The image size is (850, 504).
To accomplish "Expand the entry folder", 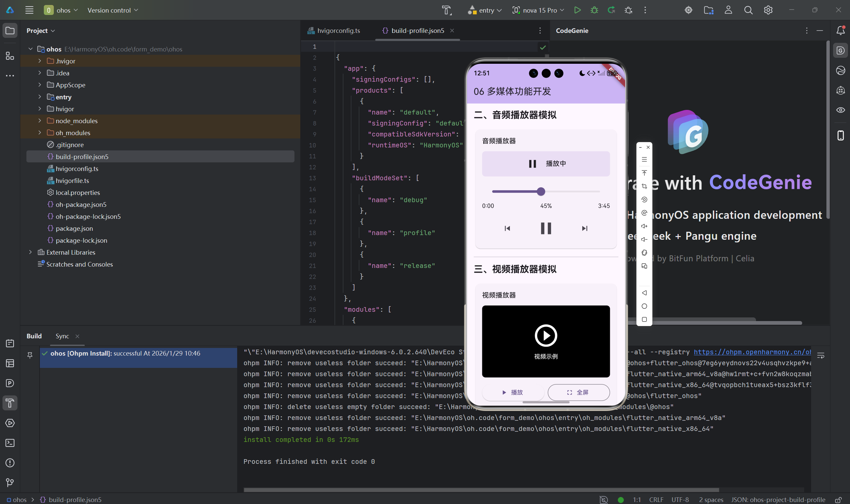I will coord(40,97).
